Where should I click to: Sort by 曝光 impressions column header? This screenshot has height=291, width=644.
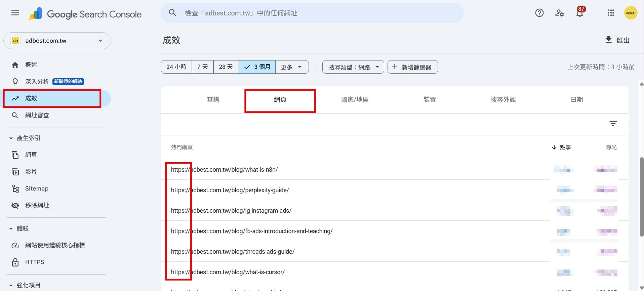coord(611,147)
